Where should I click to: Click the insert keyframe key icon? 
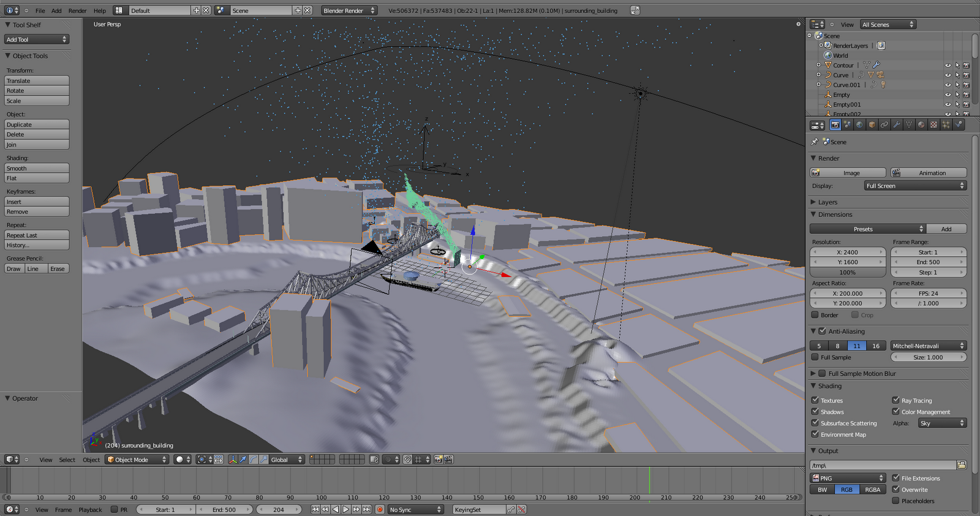tap(511, 509)
